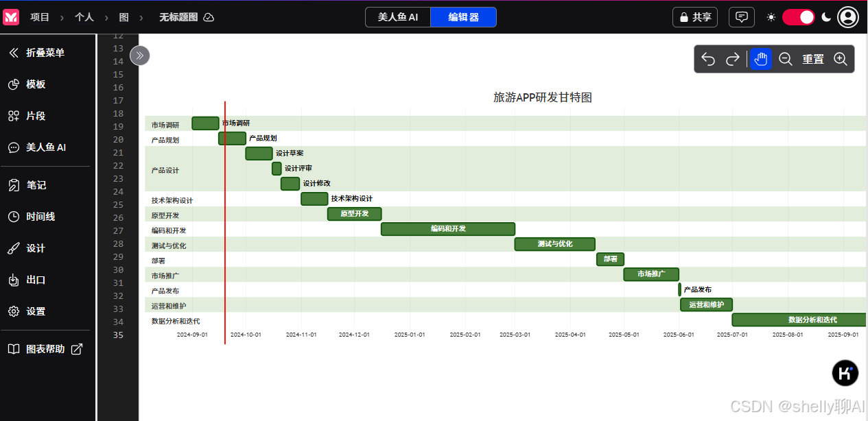Screen dimensions: 868x421
Task: Zoom in the diagram
Action: (841, 59)
